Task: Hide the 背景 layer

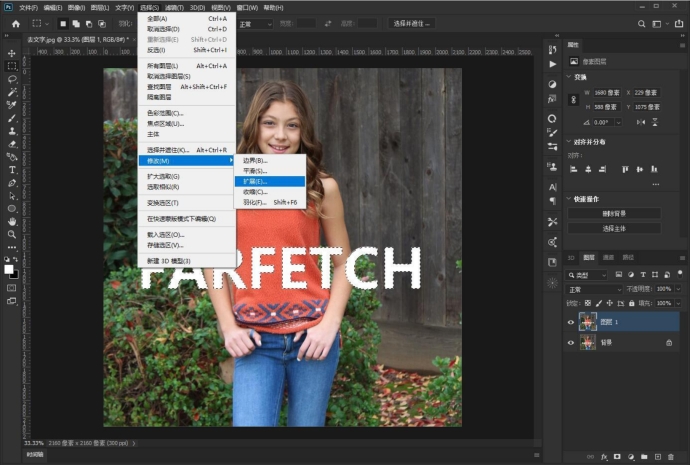Action: (571, 343)
